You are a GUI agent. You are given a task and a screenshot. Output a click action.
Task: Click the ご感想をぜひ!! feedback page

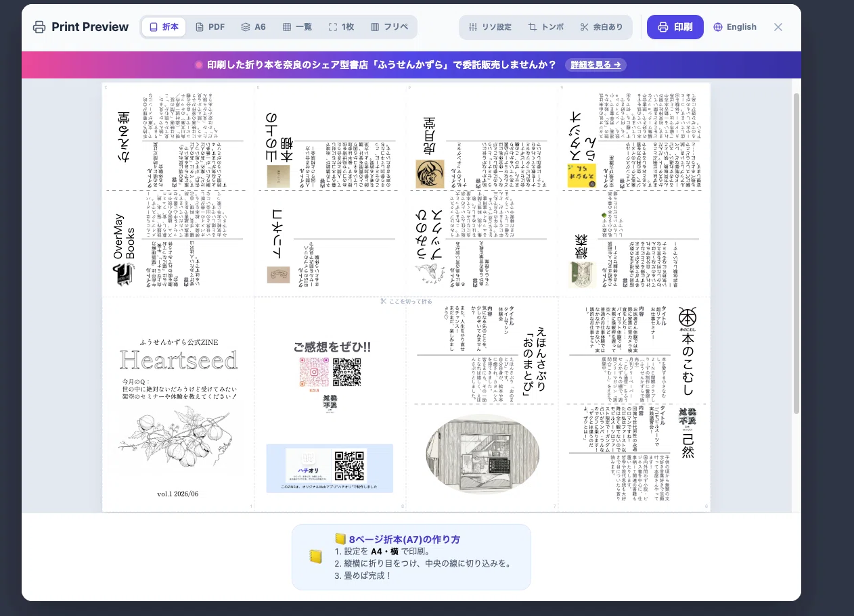pyautogui.click(x=331, y=404)
